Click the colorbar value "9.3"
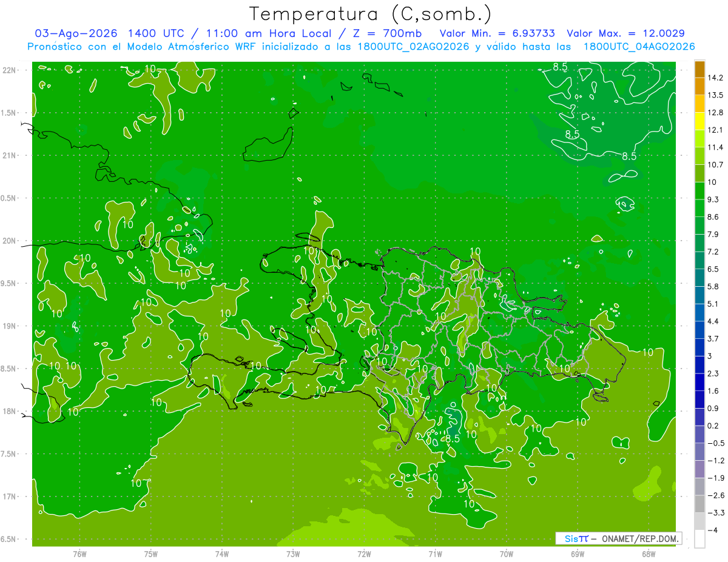This screenshot has height=562, width=728. click(x=713, y=199)
